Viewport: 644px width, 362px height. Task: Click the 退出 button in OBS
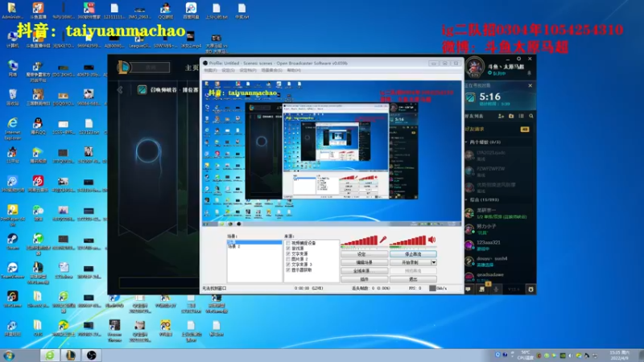(x=413, y=279)
